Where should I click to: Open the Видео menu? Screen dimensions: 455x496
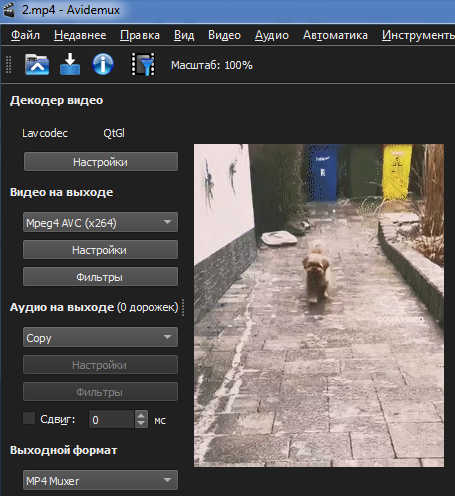(224, 35)
